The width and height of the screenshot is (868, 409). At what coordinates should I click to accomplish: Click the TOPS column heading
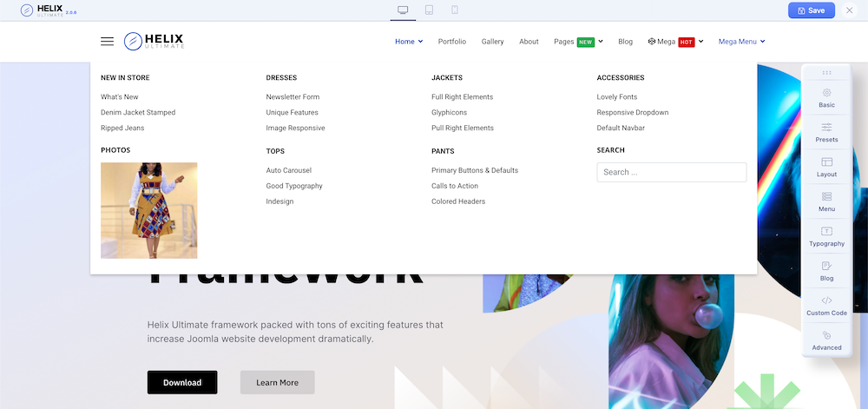[275, 151]
